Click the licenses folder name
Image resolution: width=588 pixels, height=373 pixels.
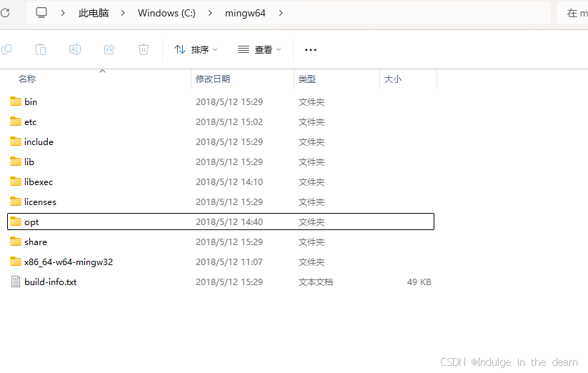[40, 202]
